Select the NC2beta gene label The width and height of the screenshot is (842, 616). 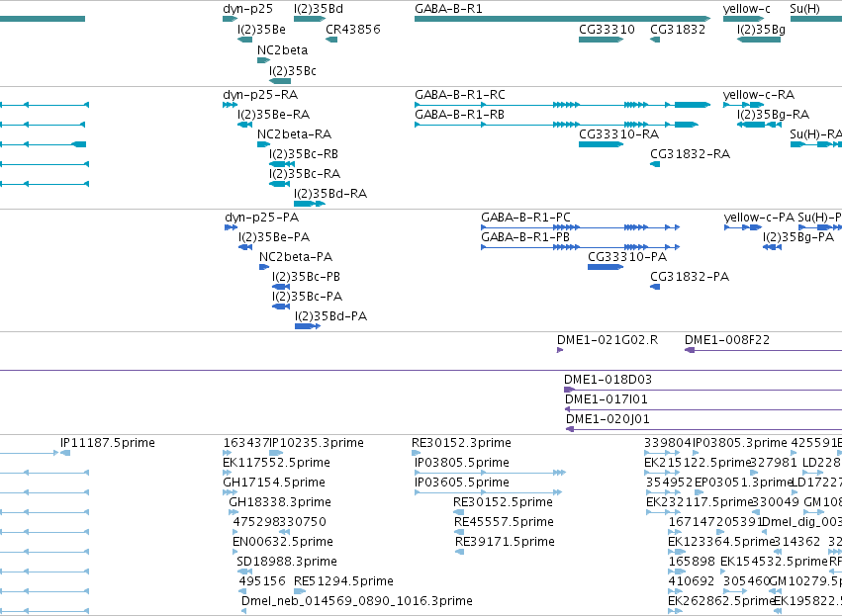coord(282,49)
